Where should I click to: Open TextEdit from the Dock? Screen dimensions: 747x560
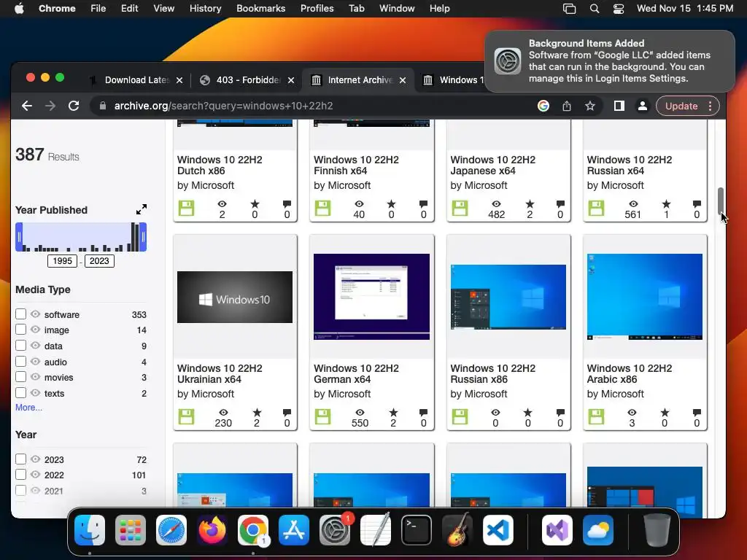(376, 530)
